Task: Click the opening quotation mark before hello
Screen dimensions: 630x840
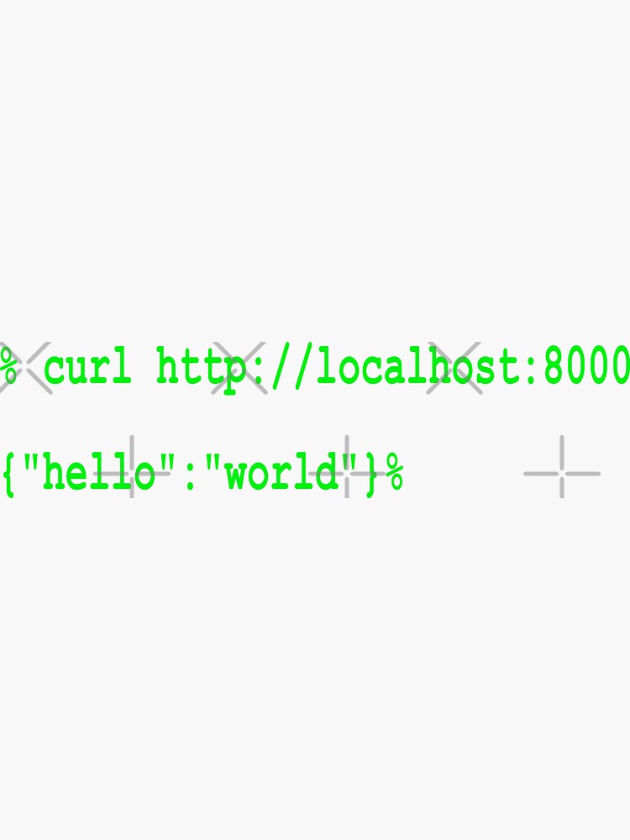Action: (x=31, y=460)
